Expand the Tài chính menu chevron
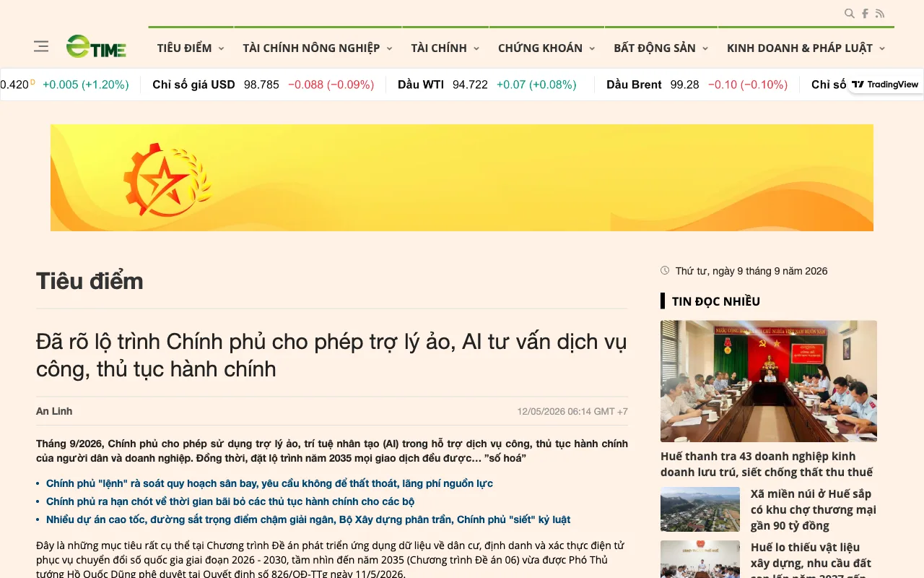Screen dimensions: 924x578 pos(476,48)
